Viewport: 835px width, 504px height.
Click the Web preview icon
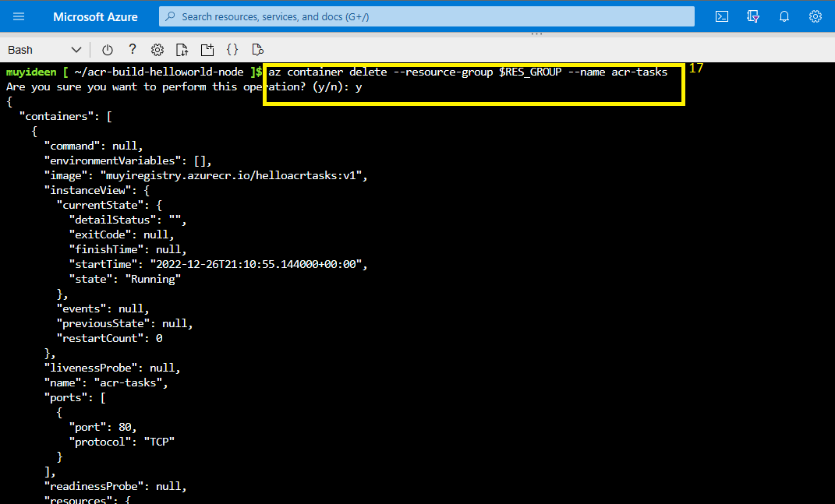point(258,50)
